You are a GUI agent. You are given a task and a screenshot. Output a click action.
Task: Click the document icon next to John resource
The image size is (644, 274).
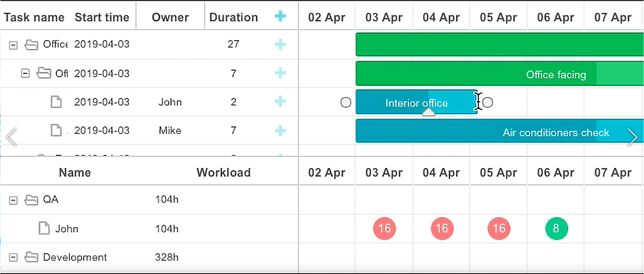click(44, 228)
